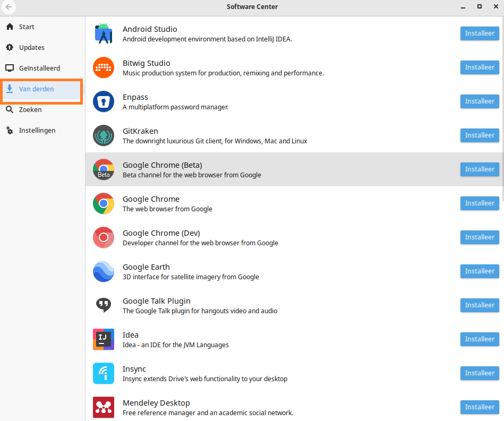
Task: Select the 'GitKraken' title text
Action: click(140, 131)
